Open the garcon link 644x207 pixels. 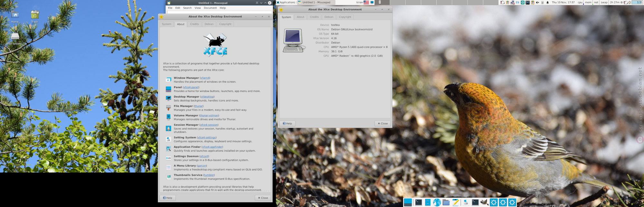tap(202, 165)
